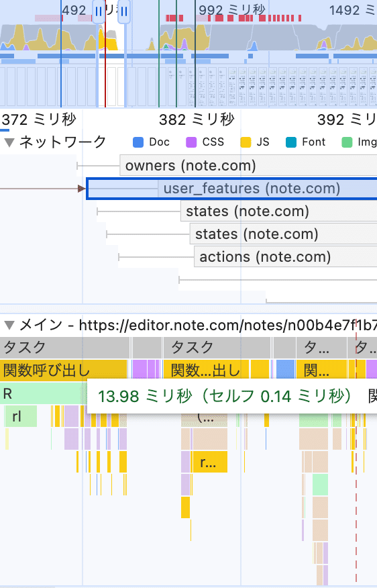
Task: Collapse the ネットワーク track
Action: 9,142
